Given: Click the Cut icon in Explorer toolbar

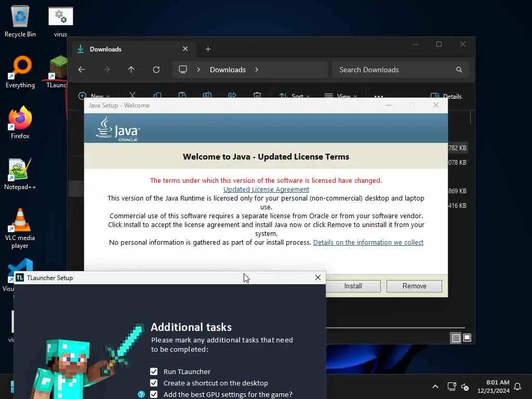Looking at the screenshot, I should coord(132,96).
